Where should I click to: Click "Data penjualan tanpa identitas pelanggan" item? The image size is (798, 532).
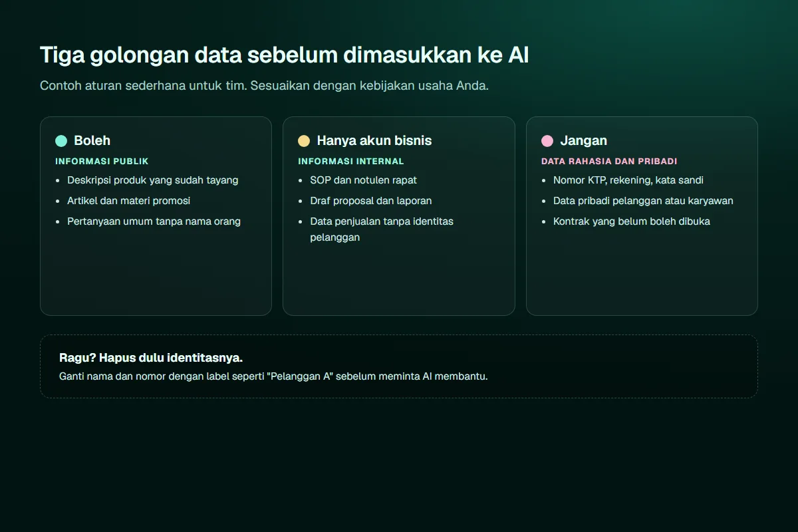[382, 229]
